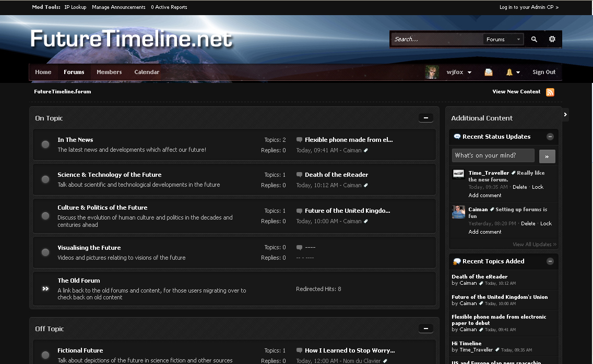Lock Caiman's status update
Image resolution: width=593 pixels, height=364 pixels.
545,224
